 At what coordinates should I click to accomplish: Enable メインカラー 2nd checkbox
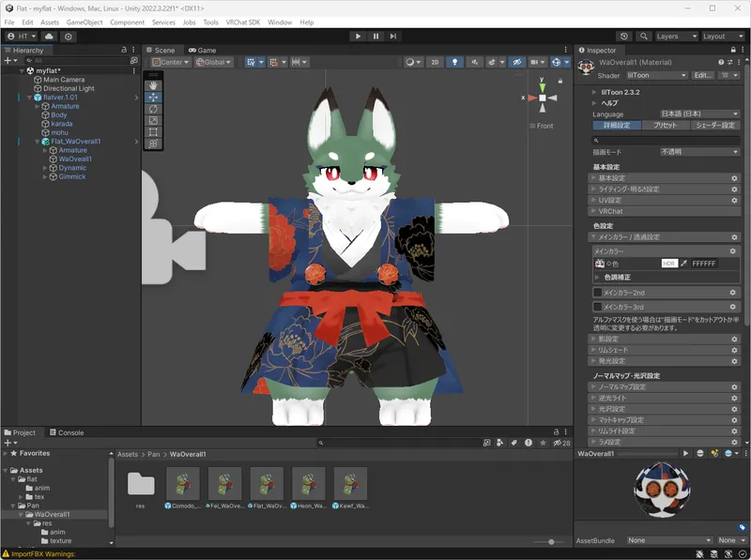[597, 293]
